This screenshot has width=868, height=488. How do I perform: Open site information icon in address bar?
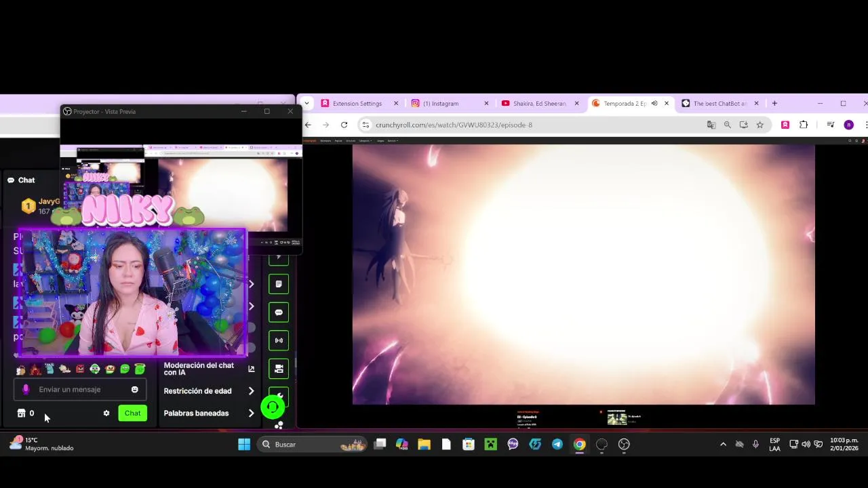click(366, 125)
